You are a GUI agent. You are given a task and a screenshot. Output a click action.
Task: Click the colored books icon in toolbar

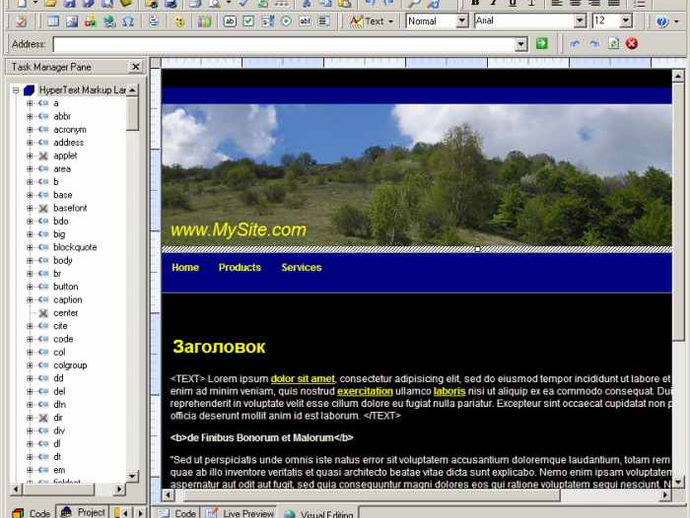coord(204,21)
